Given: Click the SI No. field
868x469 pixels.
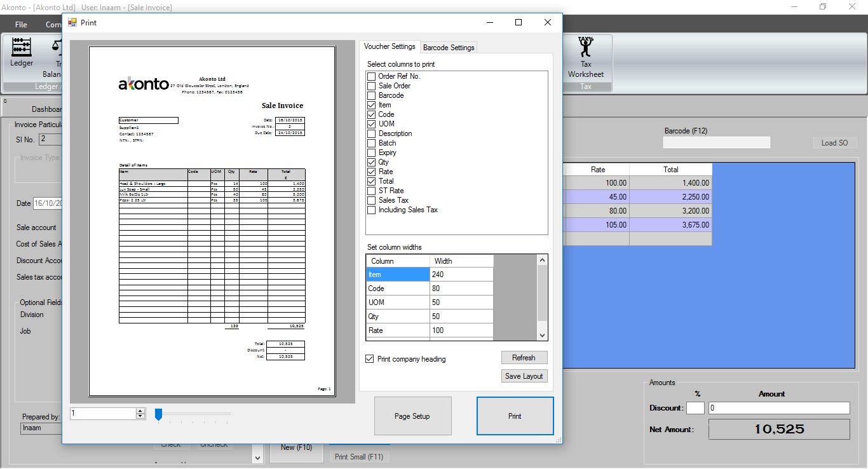Looking at the screenshot, I should click(x=50, y=139).
